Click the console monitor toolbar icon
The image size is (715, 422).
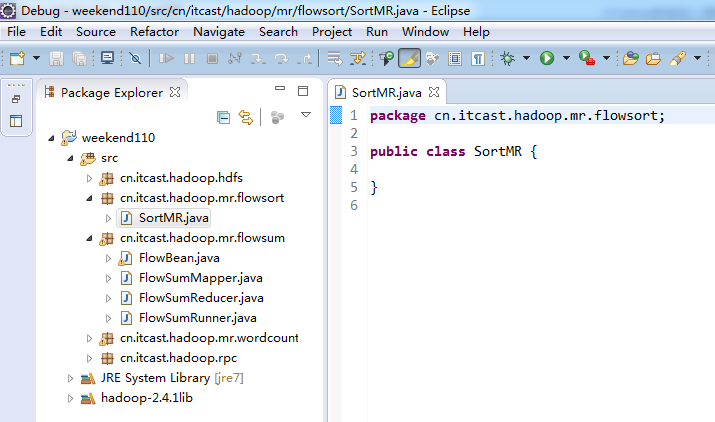point(108,58)
